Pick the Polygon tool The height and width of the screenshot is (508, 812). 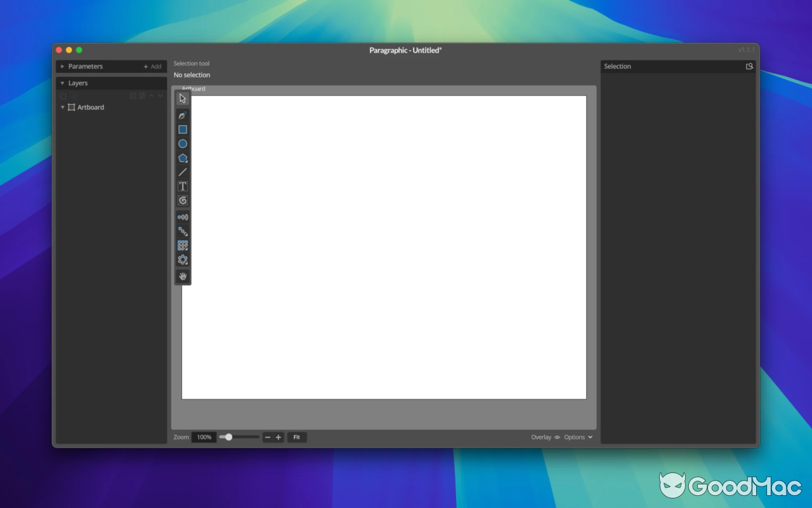click(183, 158)
